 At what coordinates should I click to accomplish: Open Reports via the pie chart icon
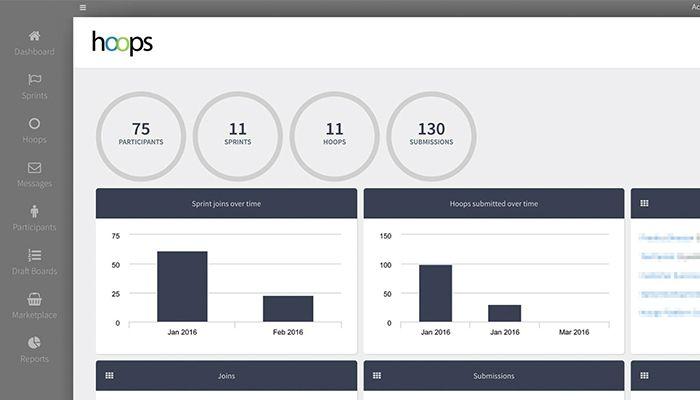coord(34,343)
